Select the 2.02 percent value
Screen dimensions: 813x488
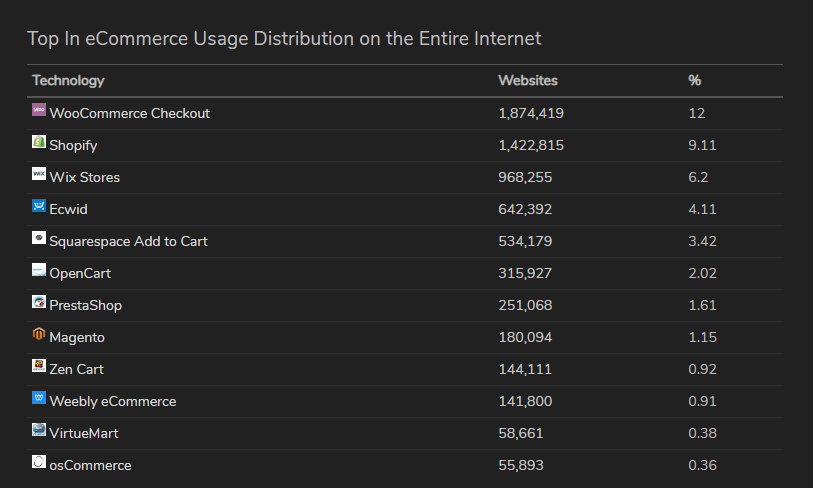point(702,273)
